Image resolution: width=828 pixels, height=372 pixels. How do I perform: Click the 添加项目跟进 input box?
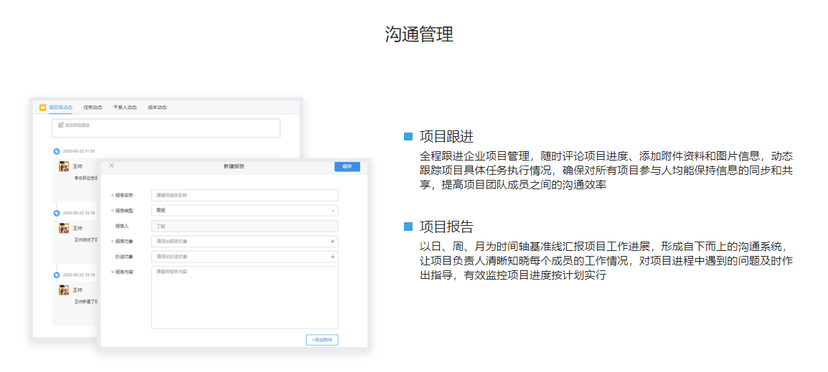click(166, 128)
